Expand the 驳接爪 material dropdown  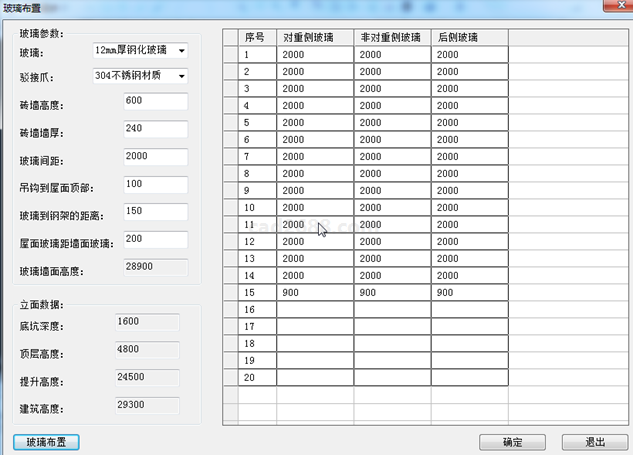[181, 76]
